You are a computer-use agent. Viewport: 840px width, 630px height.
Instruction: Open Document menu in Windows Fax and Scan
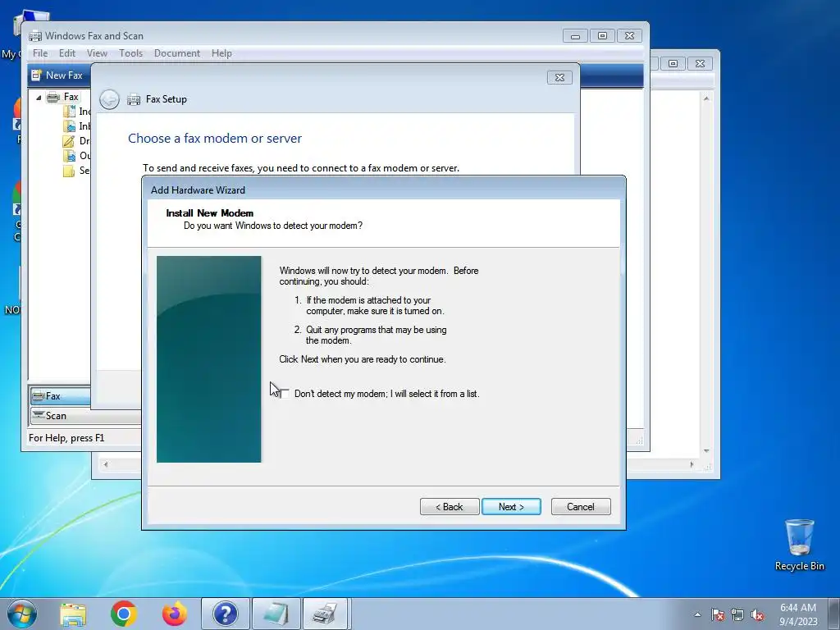coord(177,53)
